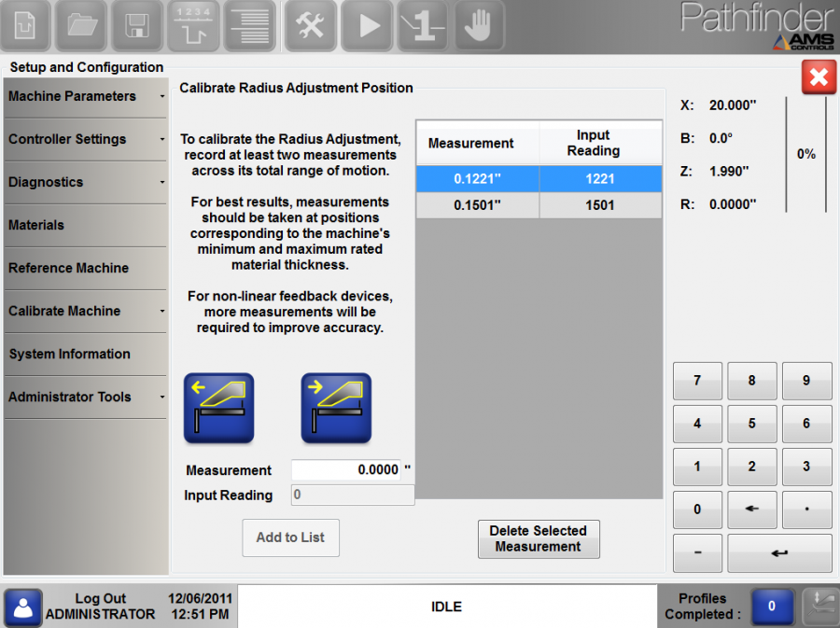Image resolution: width=840 pixels, height=628 pixels.
Task: Select the move radius adjustment forward icon
Action: click(x=336, y=408)
